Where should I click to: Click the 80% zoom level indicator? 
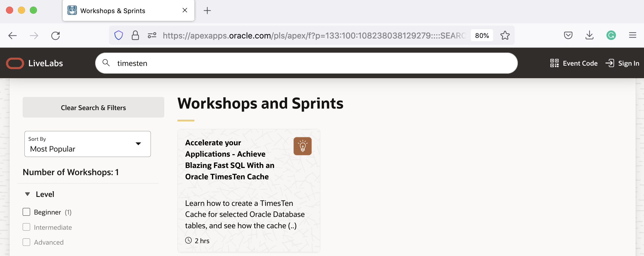[x=482, y=36]
